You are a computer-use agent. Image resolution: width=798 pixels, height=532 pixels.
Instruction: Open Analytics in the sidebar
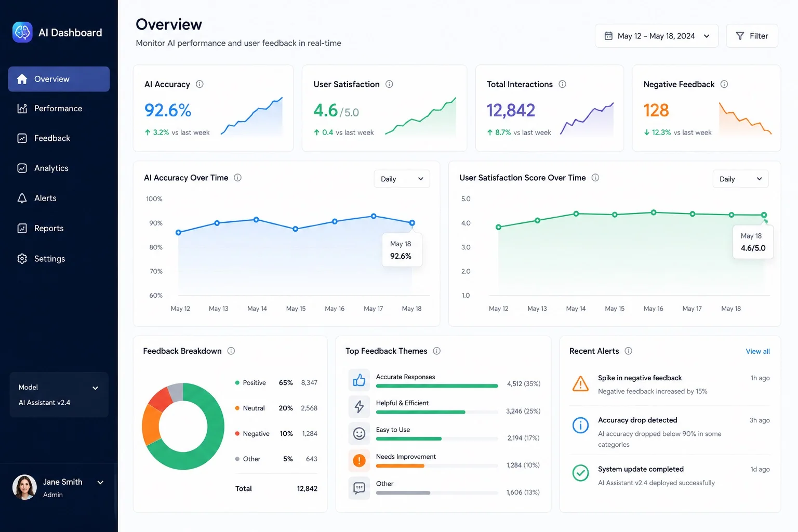[x=59, y=168]
